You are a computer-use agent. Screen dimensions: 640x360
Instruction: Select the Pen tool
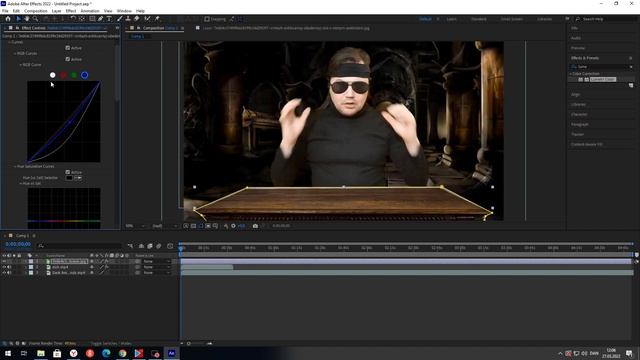(100, 19)
